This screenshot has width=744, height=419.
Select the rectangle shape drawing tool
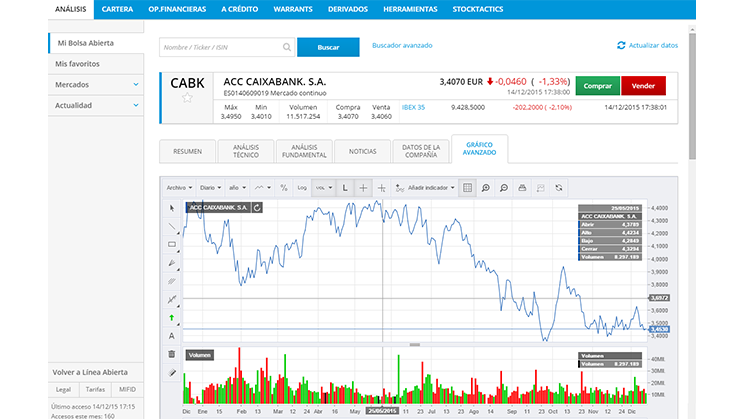coord(172,244)
